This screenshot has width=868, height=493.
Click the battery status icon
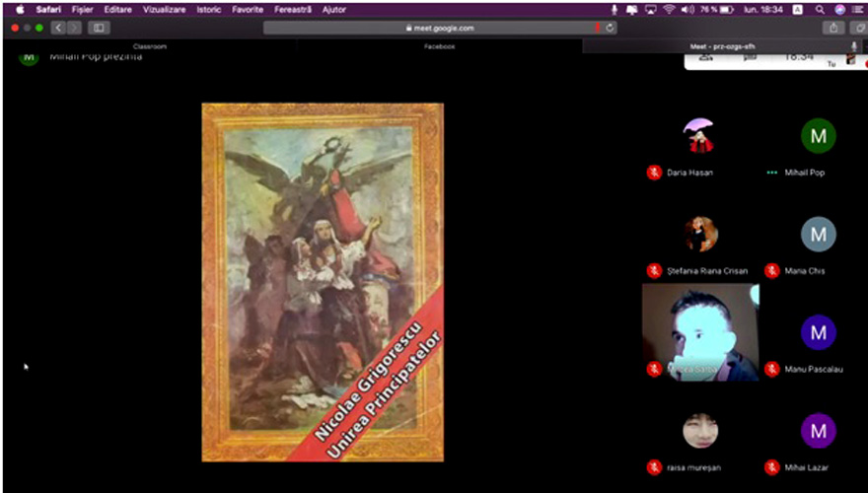pos(727,10)
